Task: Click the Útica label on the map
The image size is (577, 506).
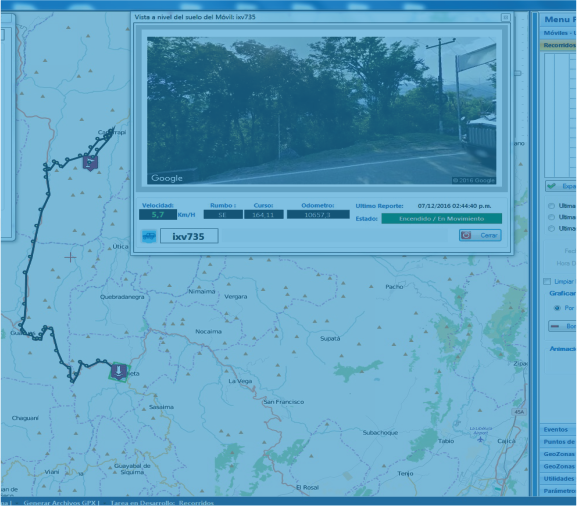Action: [x=120, y=247]
